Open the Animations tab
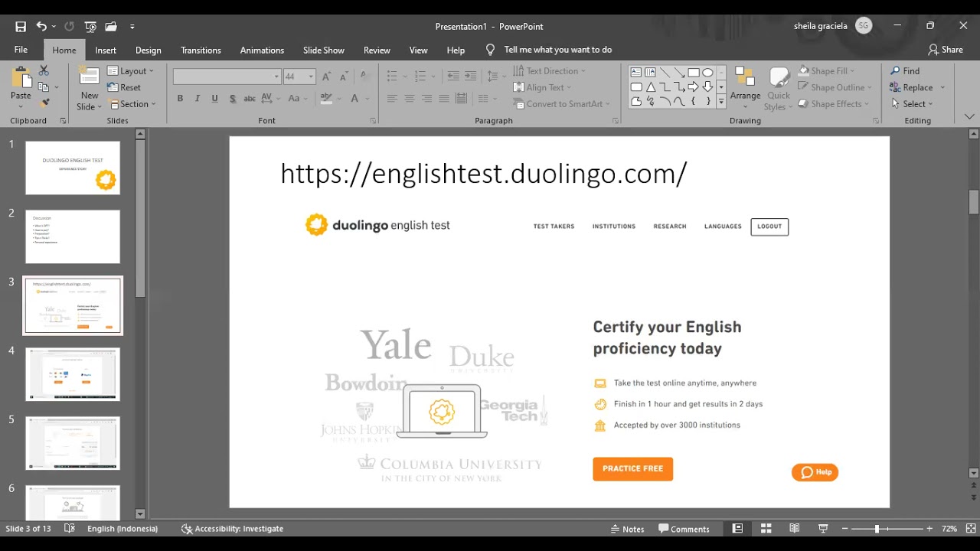 (262, 50)
